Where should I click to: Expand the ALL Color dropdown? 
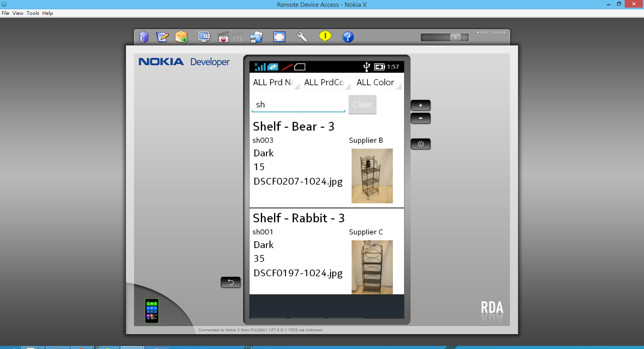378,82
